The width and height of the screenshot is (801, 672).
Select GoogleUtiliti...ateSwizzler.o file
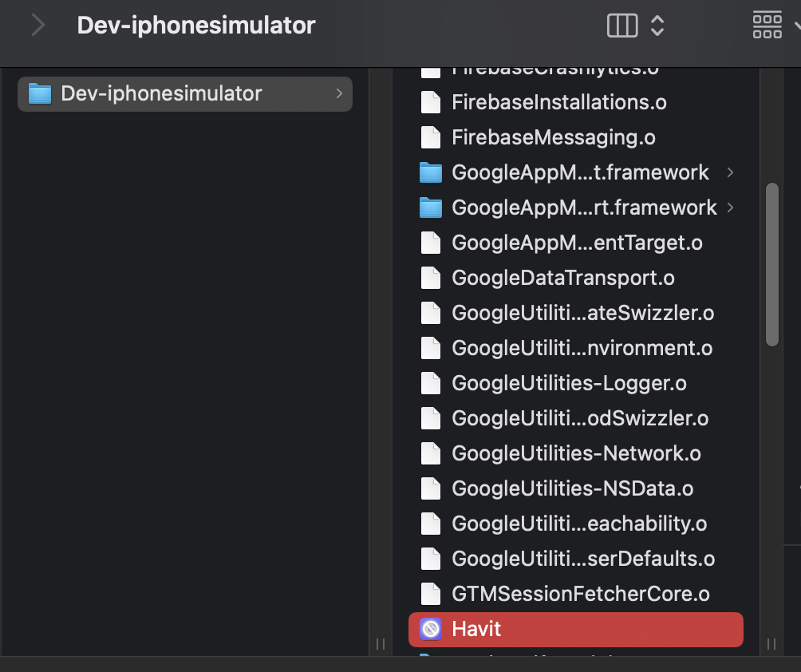click(576, 314)
